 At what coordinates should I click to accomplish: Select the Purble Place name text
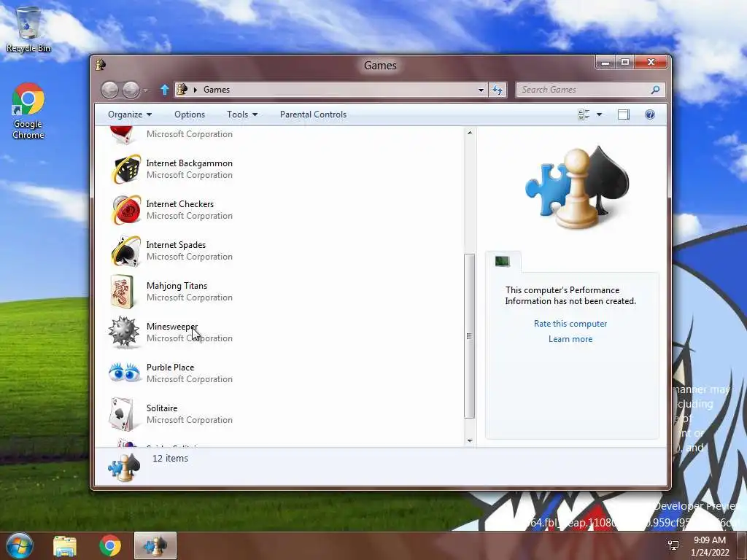[170, 367]
